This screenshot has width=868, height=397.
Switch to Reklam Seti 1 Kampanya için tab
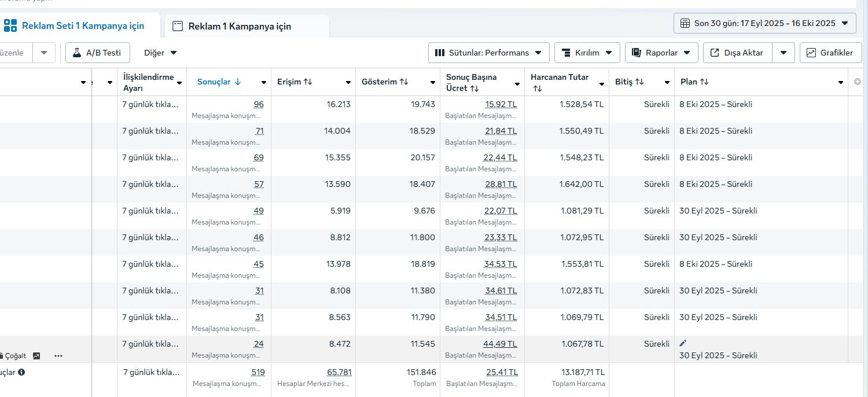[82, 26]
